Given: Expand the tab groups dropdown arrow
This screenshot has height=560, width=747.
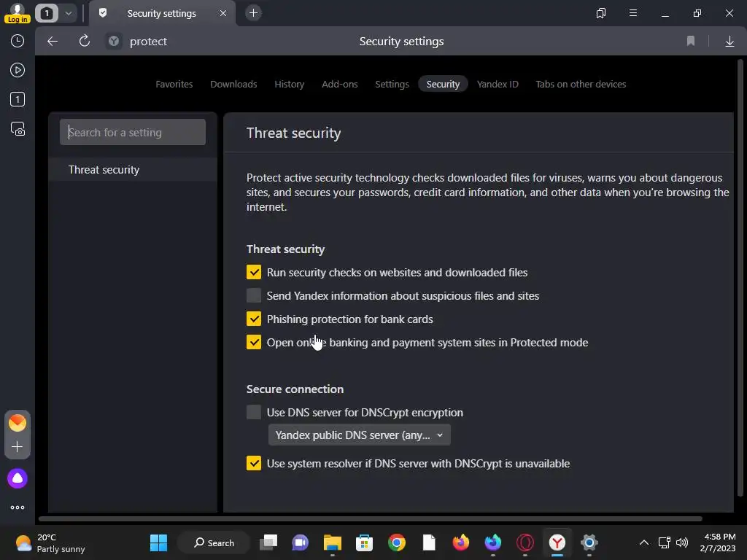Looking at the screenshot, I should 69,13.
